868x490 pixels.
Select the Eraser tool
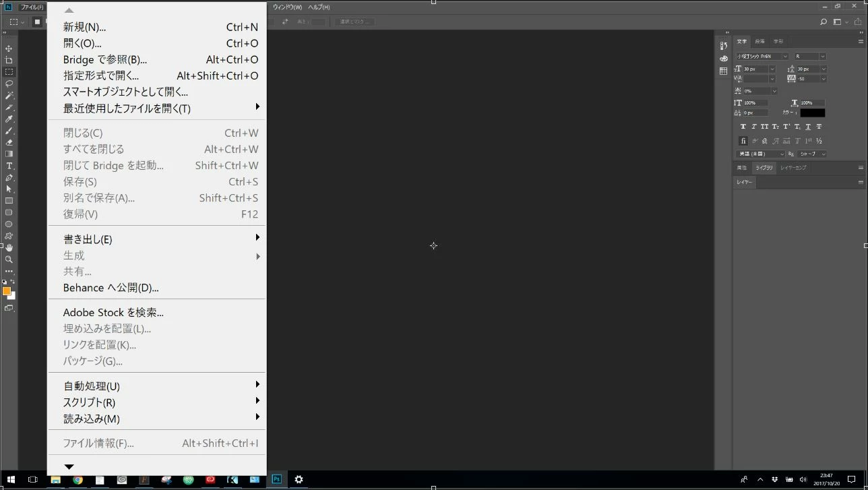click(9, 142)
